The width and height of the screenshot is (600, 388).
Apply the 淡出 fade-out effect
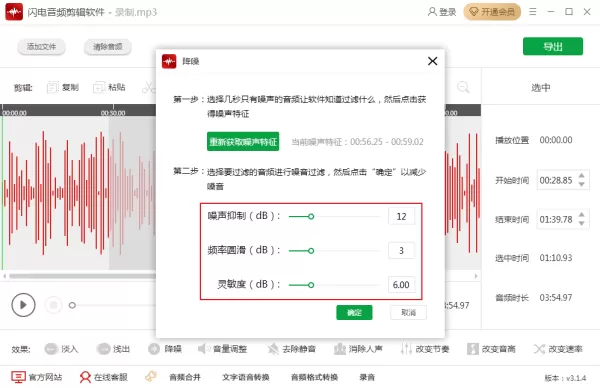[113, 349]
